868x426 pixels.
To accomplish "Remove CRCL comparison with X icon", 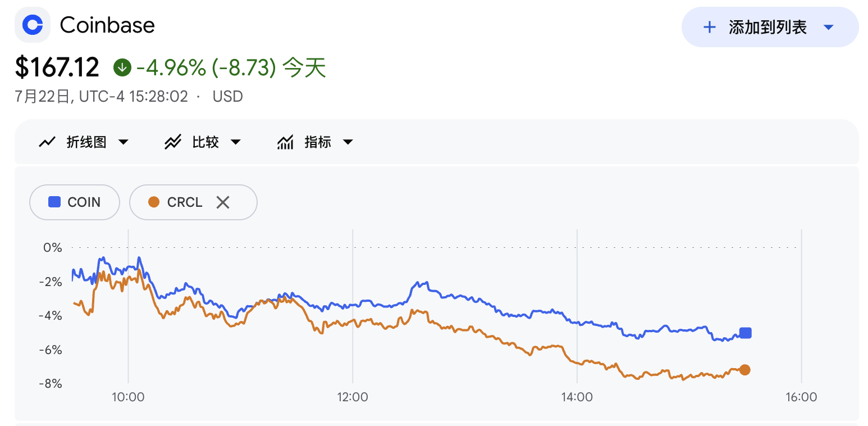I will (223, 202).
